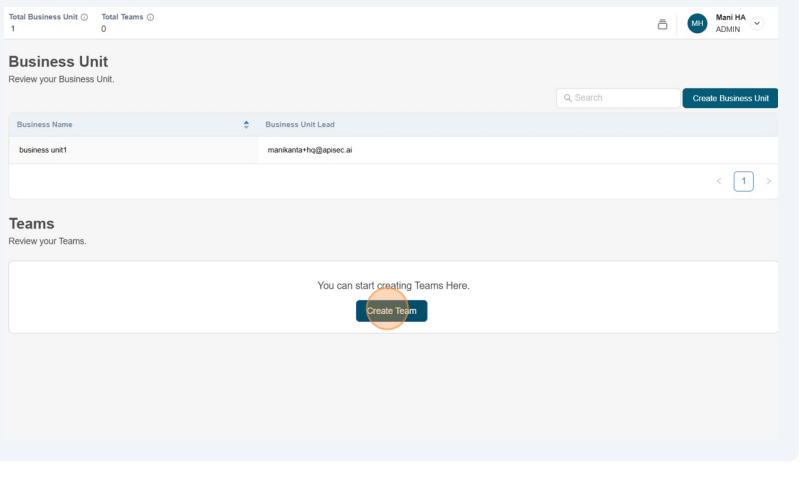Screen dimensions: 810x478
Task: Click the Total Business Unit info icon
Action: click(x=84, y=17)
